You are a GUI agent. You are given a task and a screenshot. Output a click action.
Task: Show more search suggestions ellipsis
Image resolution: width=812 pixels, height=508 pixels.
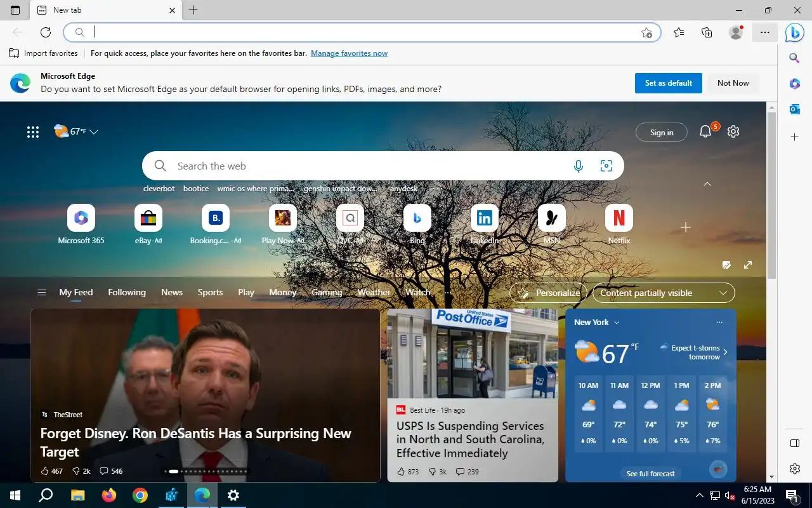(x=436, y=188)
